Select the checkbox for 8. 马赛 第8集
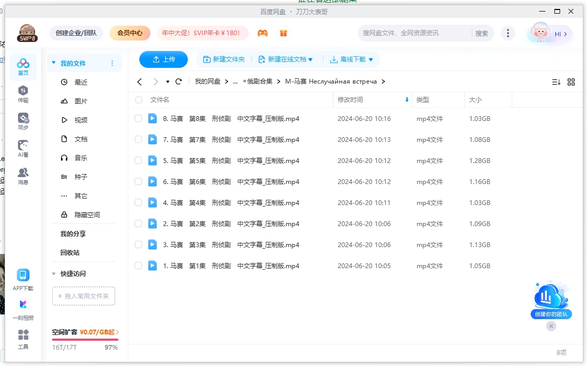 (138, 118)
